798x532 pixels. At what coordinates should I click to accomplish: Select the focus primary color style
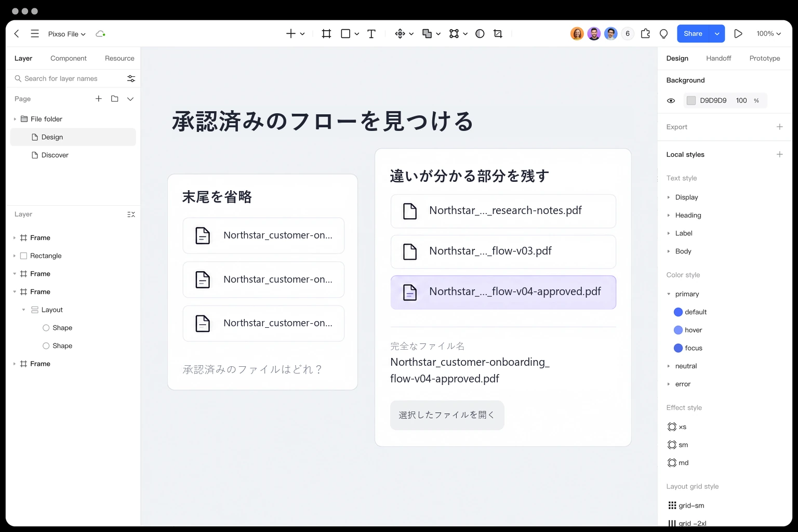(x=688, y=348)
